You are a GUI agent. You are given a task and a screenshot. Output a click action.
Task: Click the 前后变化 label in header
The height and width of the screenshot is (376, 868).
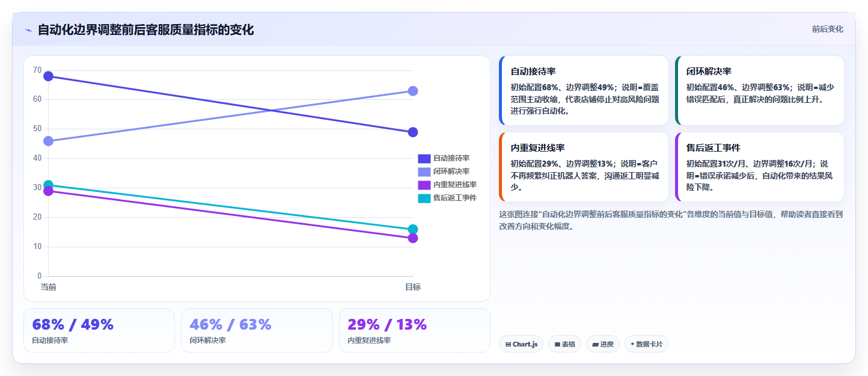pos(827,29)
